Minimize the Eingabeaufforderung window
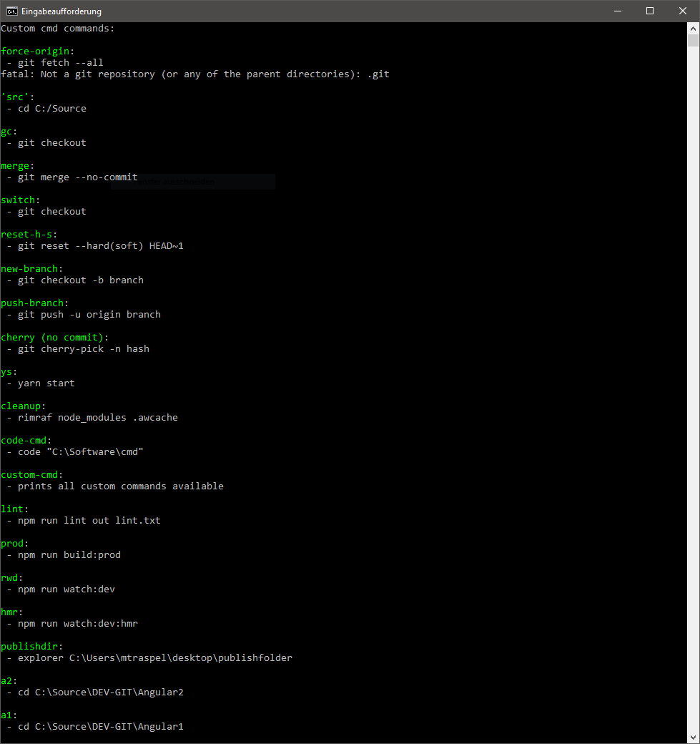 pos(618,11)
